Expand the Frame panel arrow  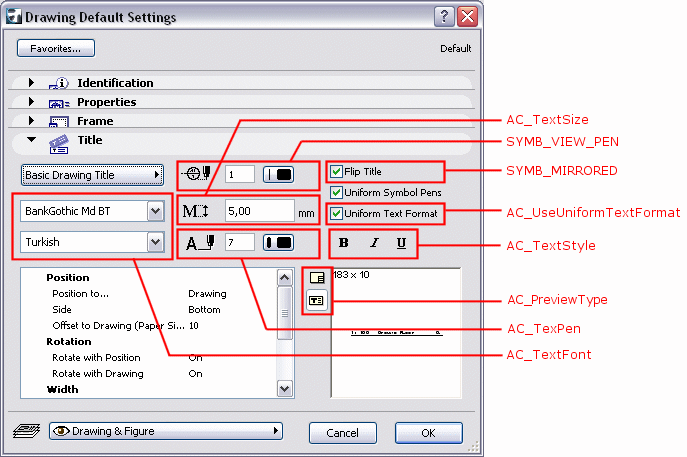click(x=31, y=120)
